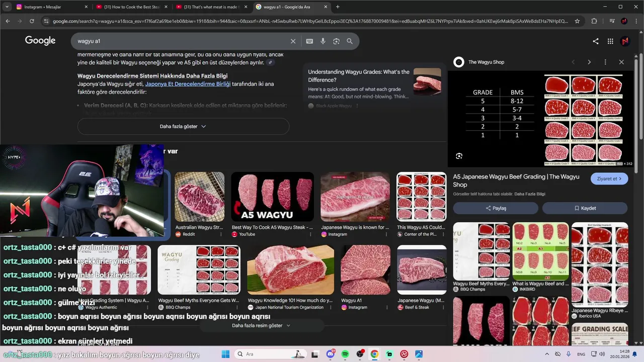644x362 pixels.
Task: Open the tab search dropdown arrow
Action: (x=7, y=7)
